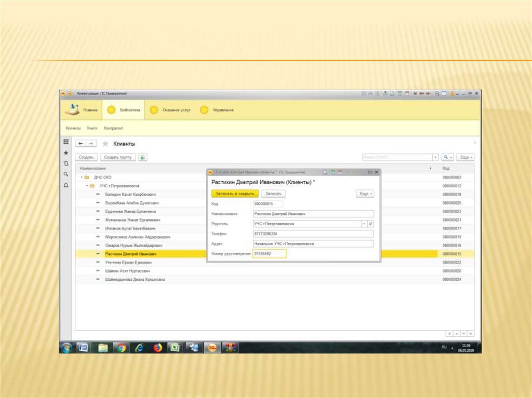Open Favorites star in left sidebar
532x398 pixels.
66,153
